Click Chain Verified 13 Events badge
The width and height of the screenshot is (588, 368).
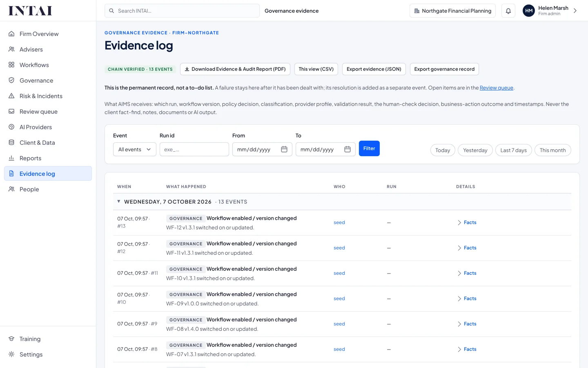point(140,70)
